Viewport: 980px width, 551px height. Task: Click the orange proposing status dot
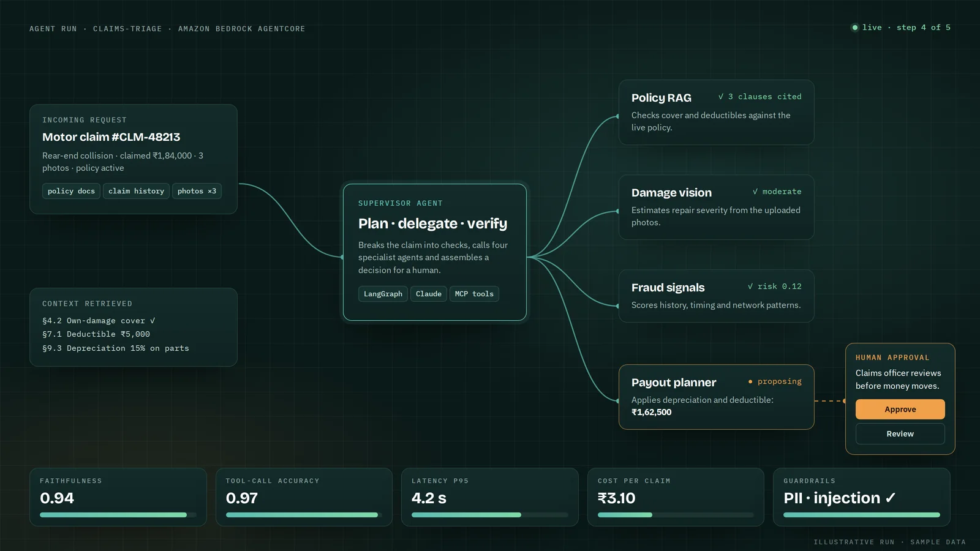click(750, 381)
